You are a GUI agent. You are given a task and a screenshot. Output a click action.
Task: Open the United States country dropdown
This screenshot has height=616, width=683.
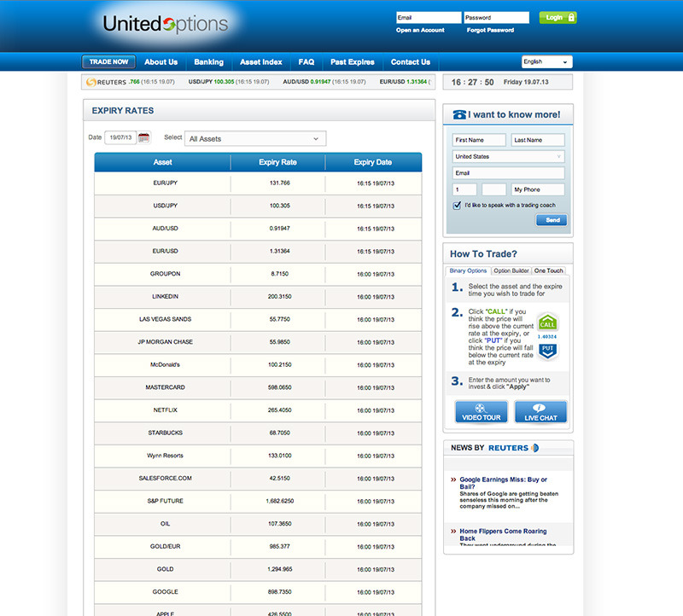coord(508,156)
